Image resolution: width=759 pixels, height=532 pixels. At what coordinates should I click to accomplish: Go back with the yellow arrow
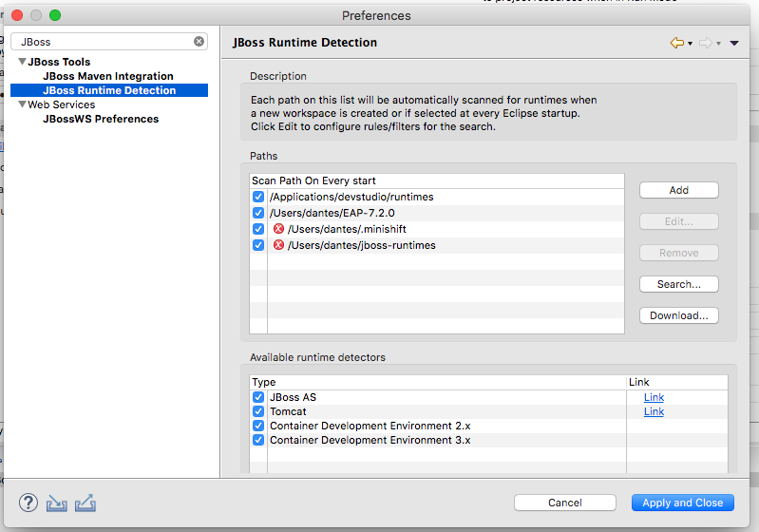(677, 43)
